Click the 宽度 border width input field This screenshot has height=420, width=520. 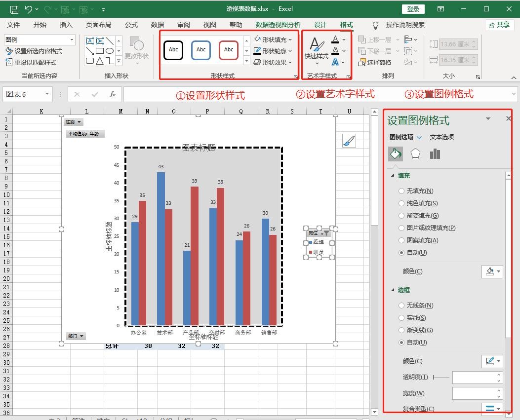[474, 393]
